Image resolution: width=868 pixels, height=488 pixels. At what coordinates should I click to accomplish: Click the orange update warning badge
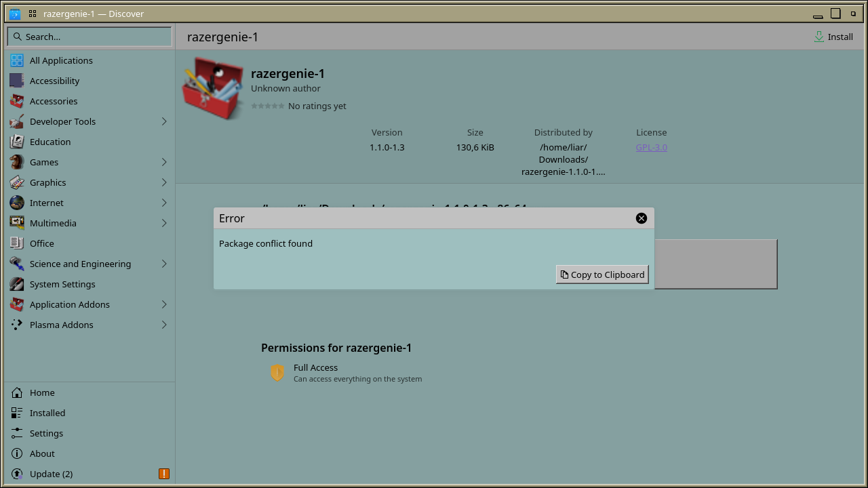(x=164, y=474)
